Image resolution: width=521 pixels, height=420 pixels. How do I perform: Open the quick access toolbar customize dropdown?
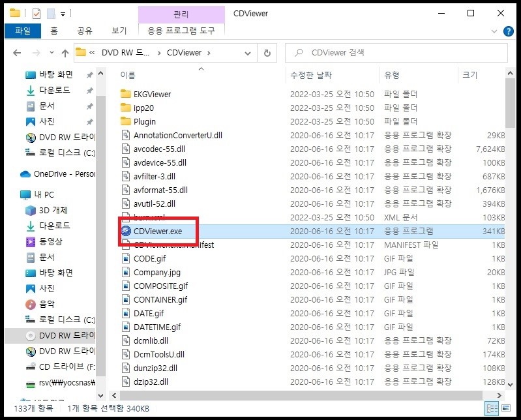[63, 13]
